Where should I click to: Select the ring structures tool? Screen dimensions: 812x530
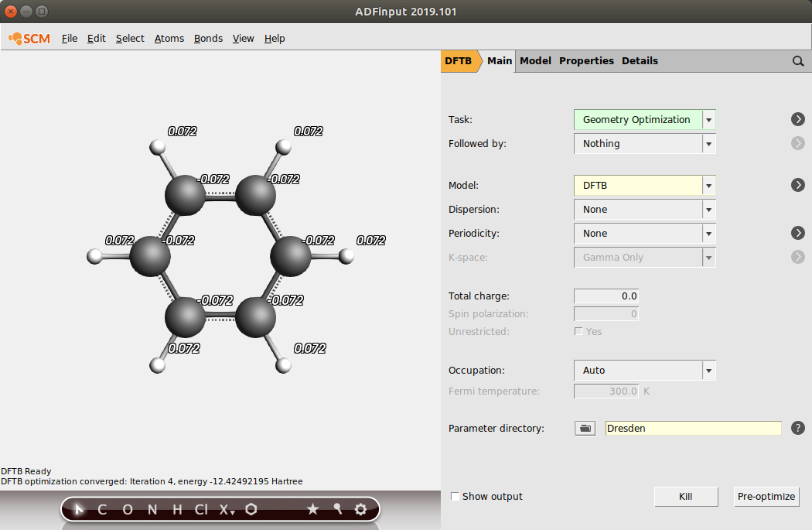[x=251, y=509]
